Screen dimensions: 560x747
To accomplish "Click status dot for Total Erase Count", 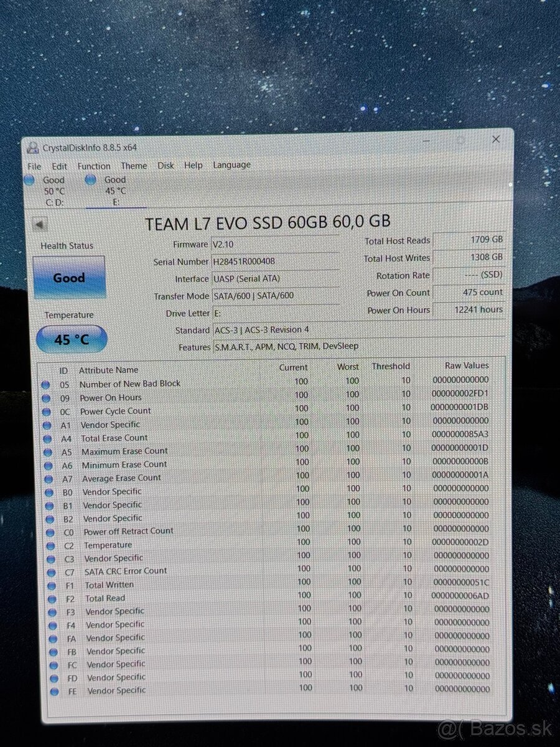I will 47,439.
